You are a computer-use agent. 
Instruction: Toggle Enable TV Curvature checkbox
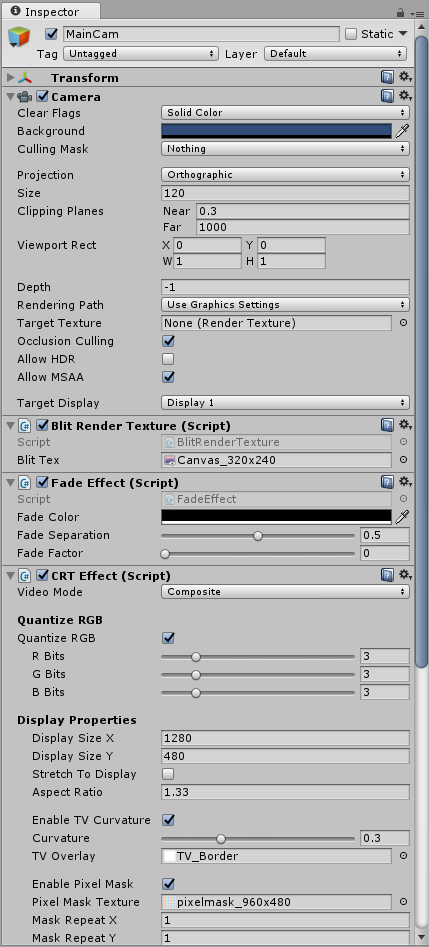[169, 820]
